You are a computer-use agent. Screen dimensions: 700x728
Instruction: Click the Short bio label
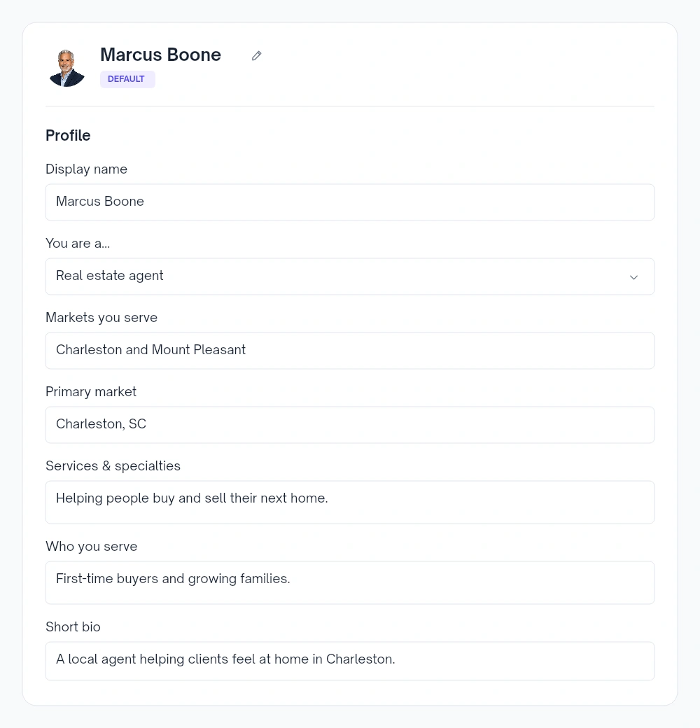(x=73, y=626)
